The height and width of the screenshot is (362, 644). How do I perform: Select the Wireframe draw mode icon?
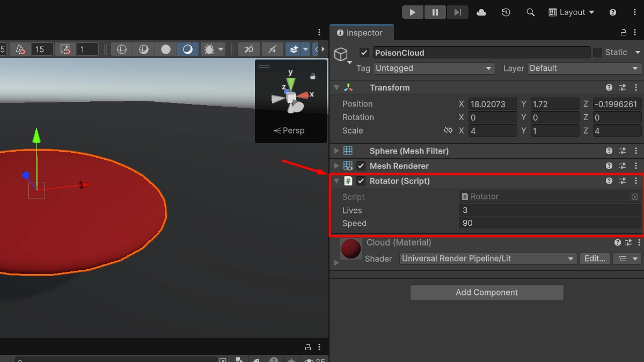122,49
